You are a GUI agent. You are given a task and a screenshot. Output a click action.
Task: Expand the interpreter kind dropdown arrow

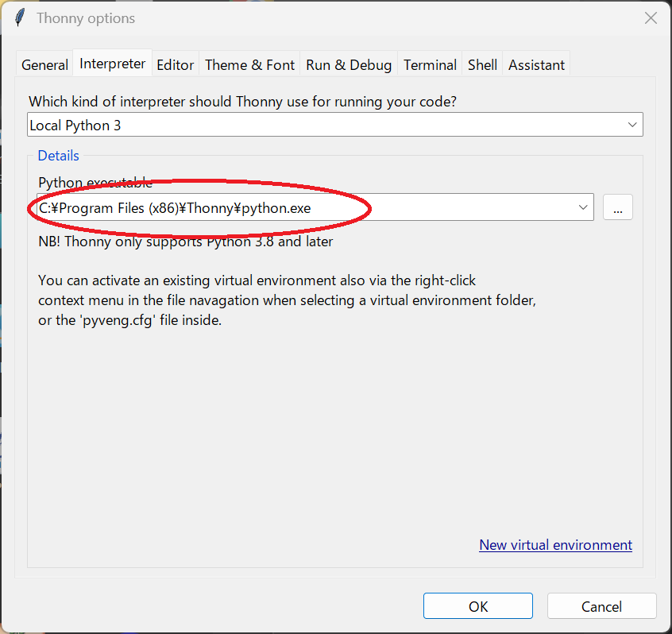(x=632, y=125)
